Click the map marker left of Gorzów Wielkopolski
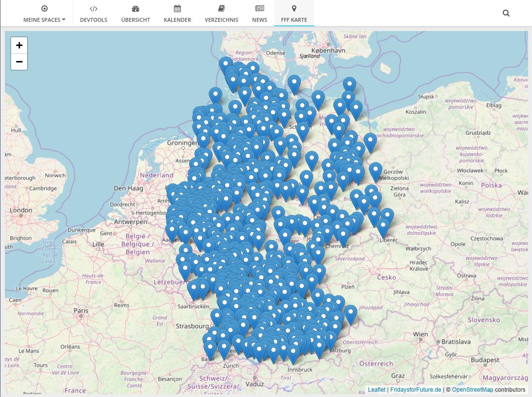Viewport: 532px width, 397px height. tap(376, 171)
